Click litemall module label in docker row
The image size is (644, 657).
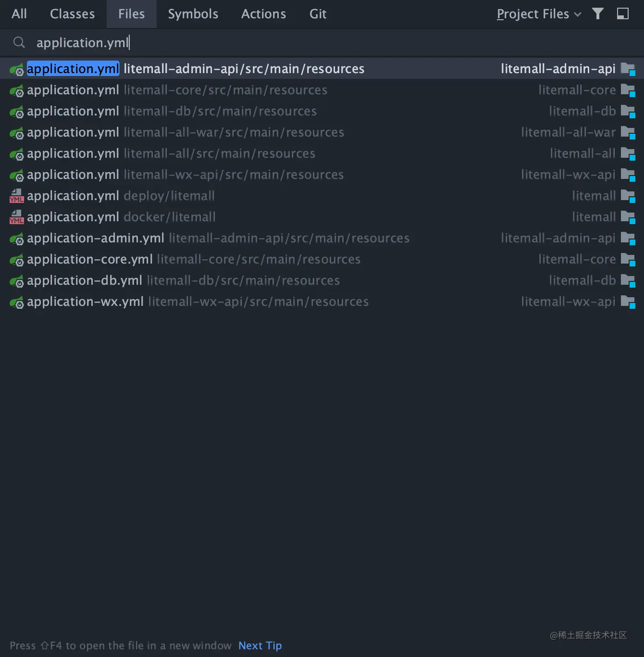pos(594,217)
